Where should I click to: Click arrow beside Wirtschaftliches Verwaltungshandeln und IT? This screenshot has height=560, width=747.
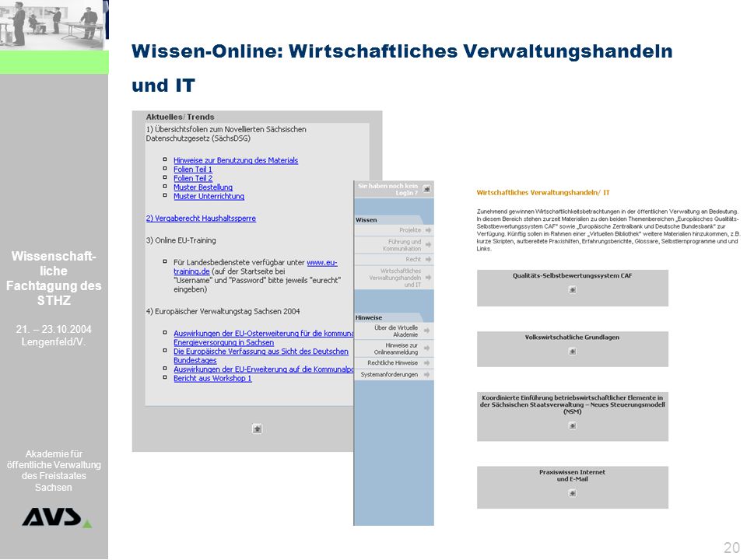point(428,278)
